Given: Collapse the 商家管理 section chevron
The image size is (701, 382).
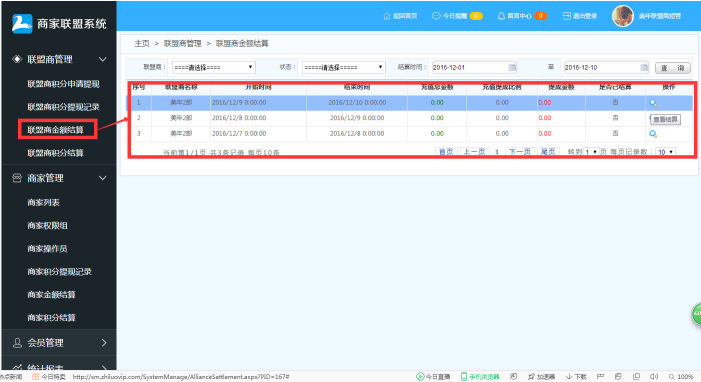Looking at the screenshot, I should [102, 178].
